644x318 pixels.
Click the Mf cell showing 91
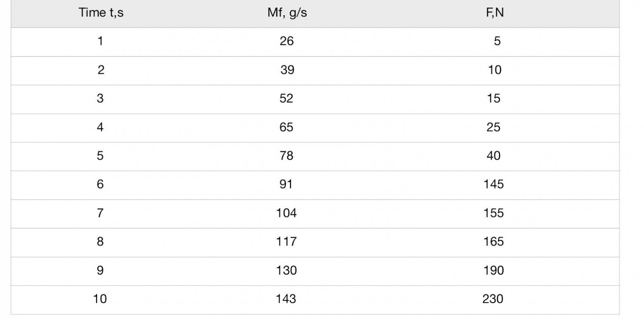click(x=286, y=184)
